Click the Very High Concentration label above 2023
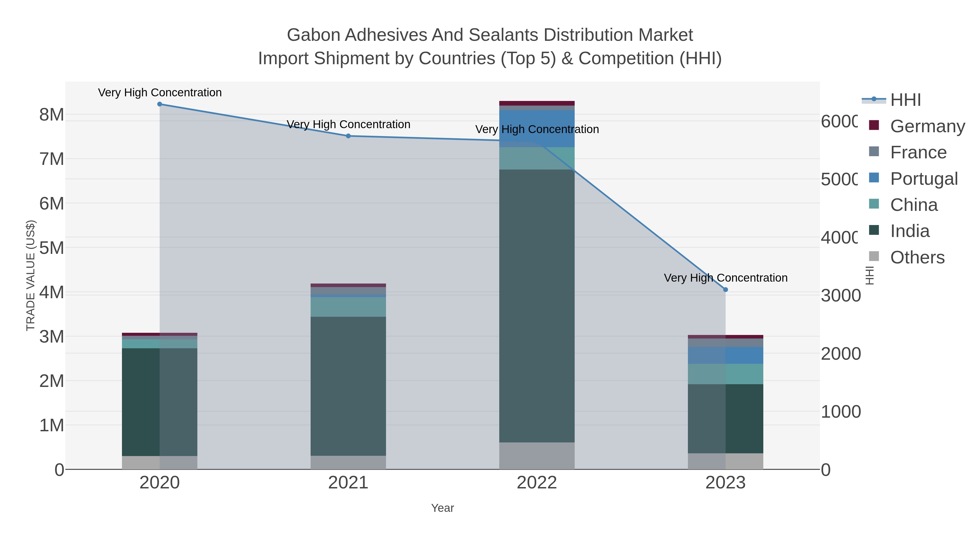The image size is (980, 551). (x=725, y=278)
